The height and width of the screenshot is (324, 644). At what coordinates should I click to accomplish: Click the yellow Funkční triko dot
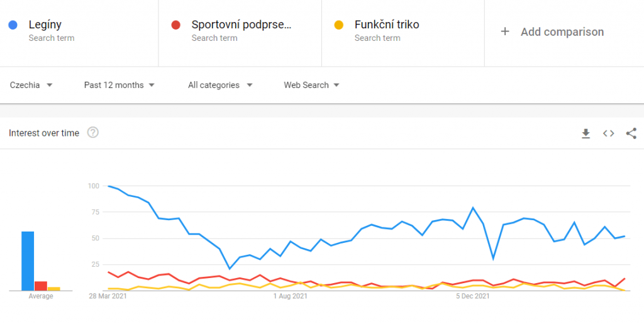point(339,25)
